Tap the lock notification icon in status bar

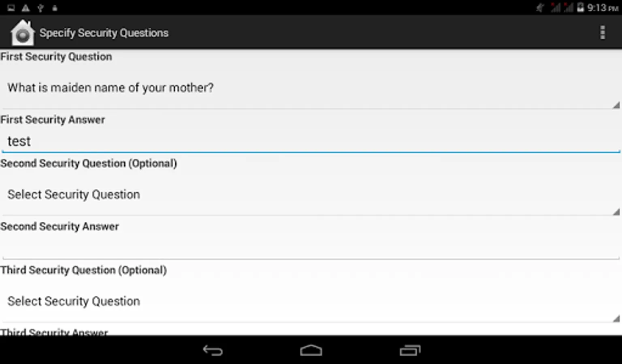(x=55, y=8)
